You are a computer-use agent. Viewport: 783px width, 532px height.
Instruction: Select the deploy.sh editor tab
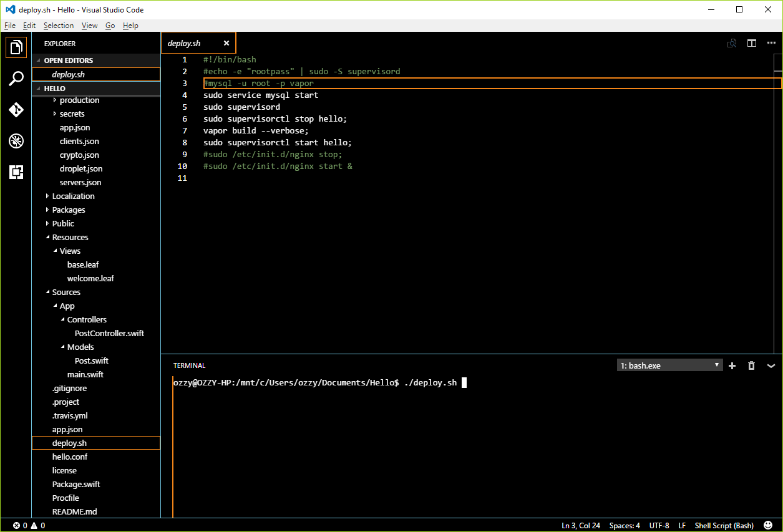(x=198, y=43)
